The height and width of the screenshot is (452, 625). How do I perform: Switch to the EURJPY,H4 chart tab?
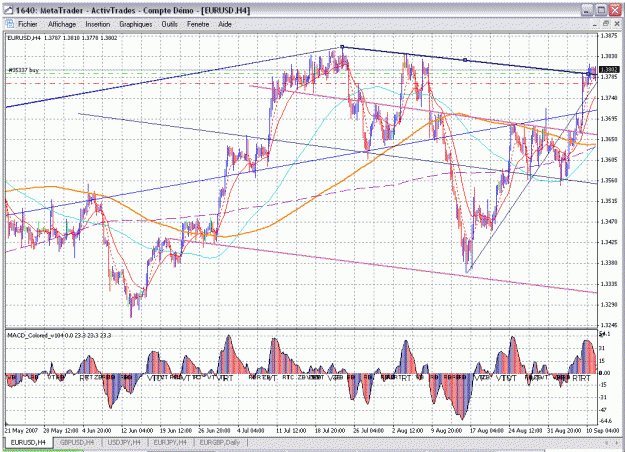pos(170,442)
